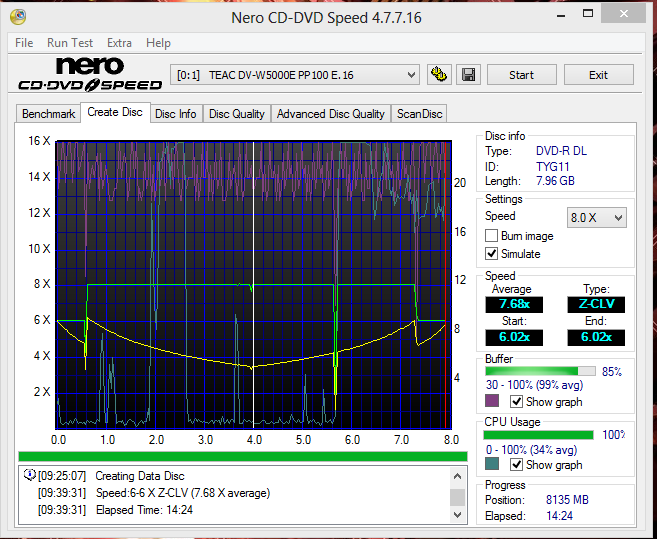Open the Run Test menu
This screenshot has width=657, height=539.
[x=70, y=43]
